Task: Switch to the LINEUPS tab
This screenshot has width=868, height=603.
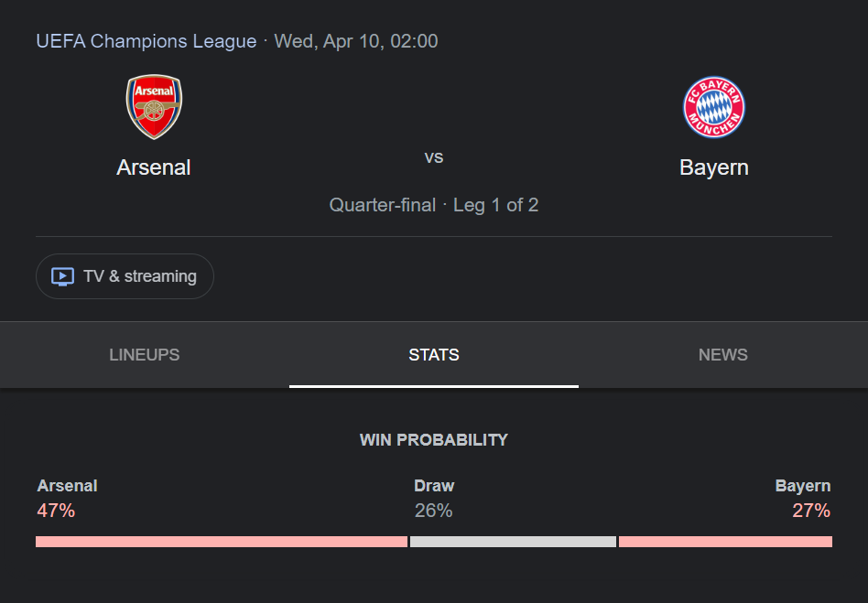Action: [145, 355]
